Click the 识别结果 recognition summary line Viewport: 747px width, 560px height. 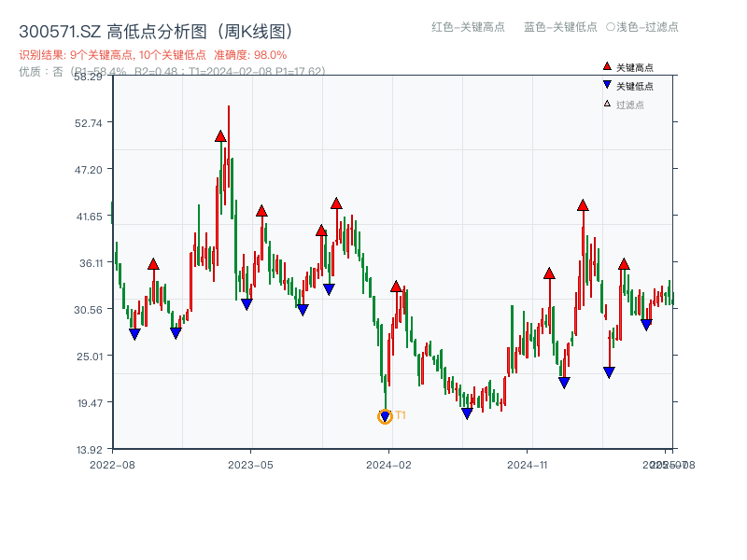112,55
